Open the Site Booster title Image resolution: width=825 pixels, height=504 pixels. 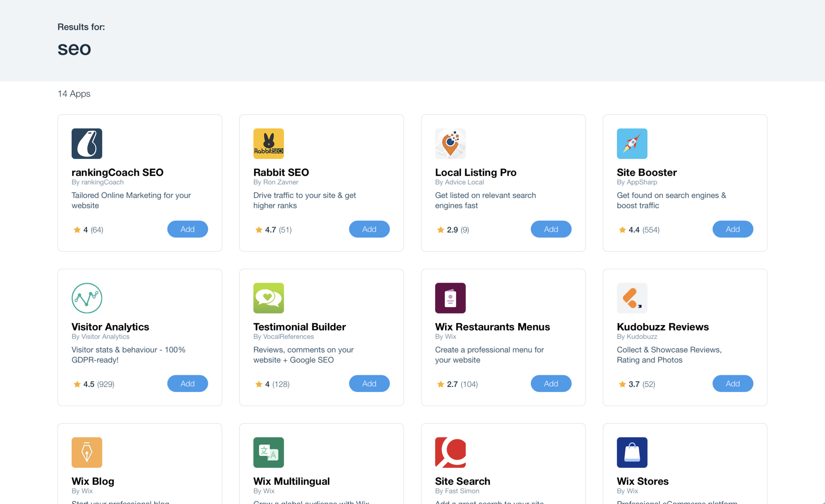coord(647,172)
